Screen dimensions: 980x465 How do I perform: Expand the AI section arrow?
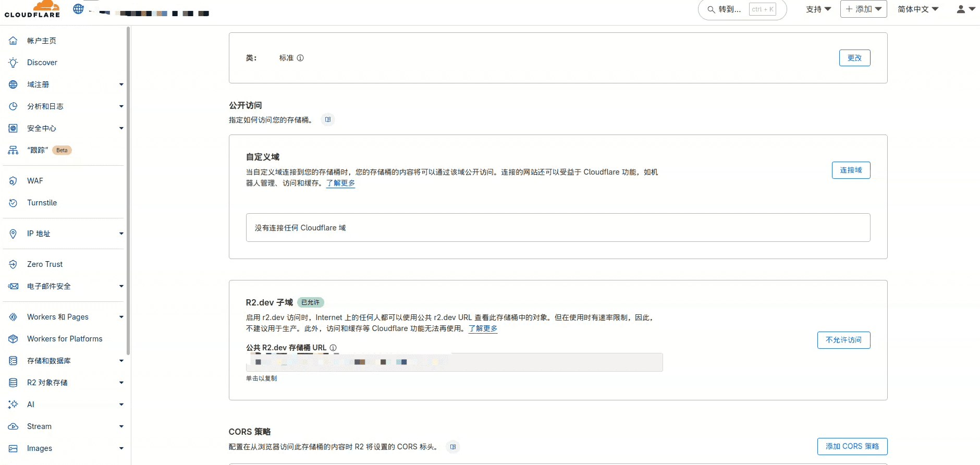[x=121, y=405]
